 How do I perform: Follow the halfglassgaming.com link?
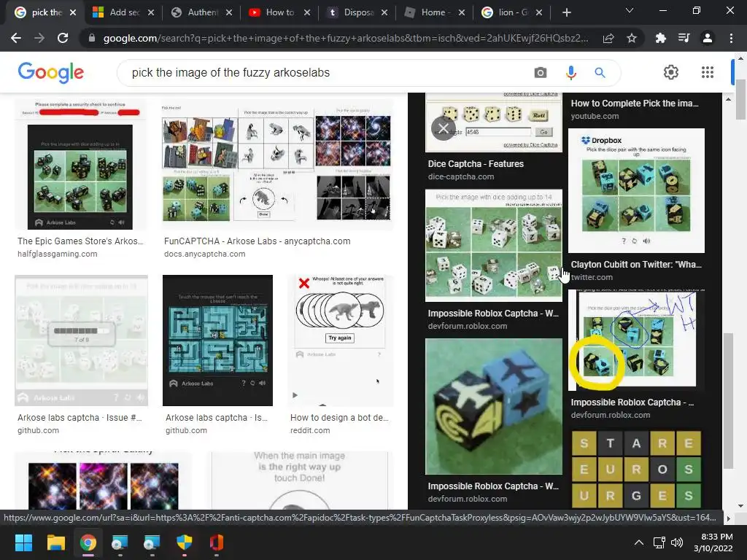[57, 254]
